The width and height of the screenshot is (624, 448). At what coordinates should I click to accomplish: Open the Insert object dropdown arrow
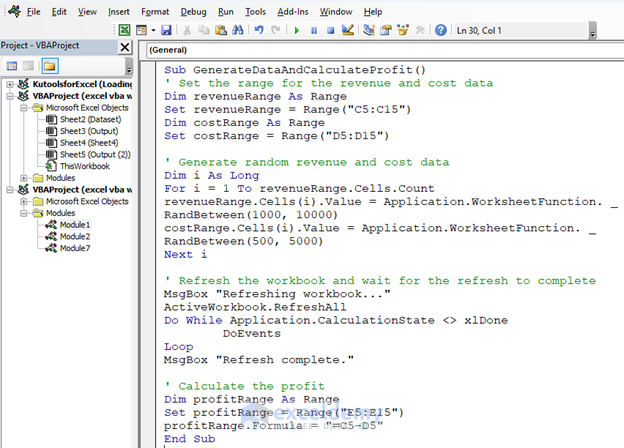pyautogui.click(x=153, y=30)
